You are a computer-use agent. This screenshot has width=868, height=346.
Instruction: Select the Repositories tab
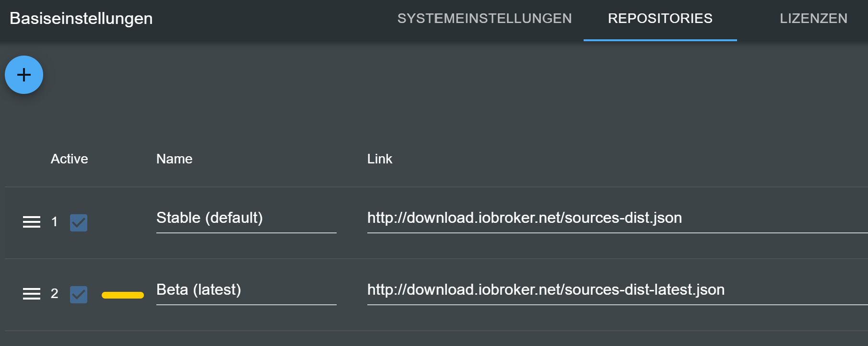point(660,19)
